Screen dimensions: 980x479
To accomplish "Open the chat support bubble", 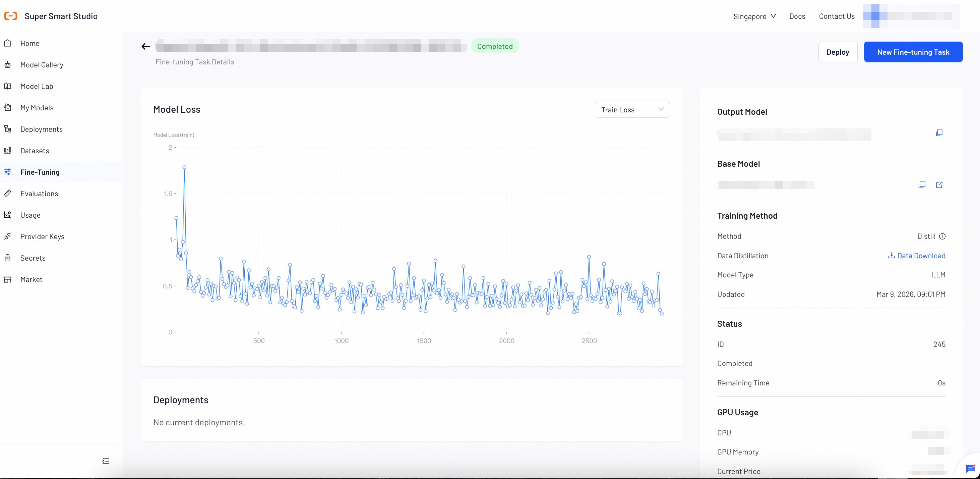I will pos(971,469).
